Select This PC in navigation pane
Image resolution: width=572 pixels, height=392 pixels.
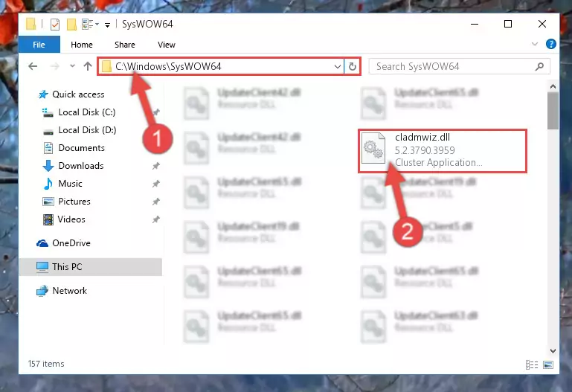pos(67,267)
